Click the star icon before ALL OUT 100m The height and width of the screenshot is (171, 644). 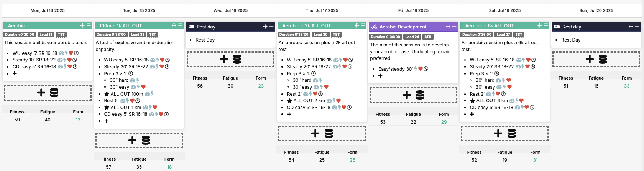[107, 94]
